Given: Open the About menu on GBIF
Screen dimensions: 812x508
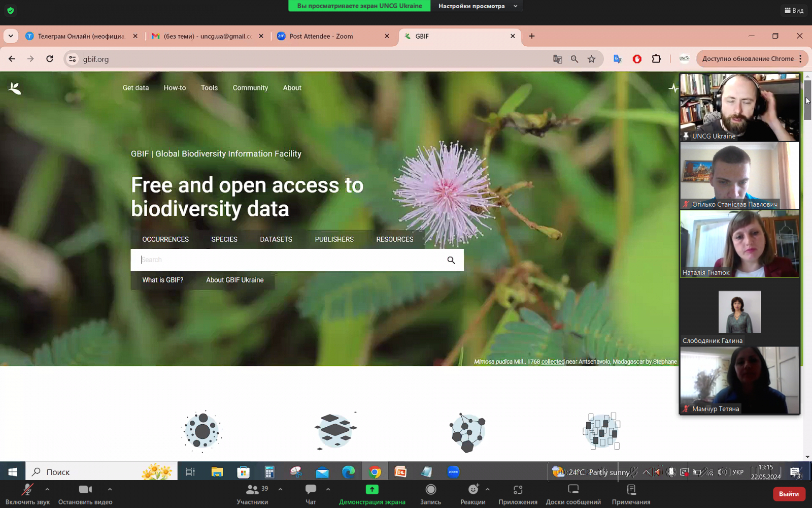Looking at the screenshot, I should [292, 88].
